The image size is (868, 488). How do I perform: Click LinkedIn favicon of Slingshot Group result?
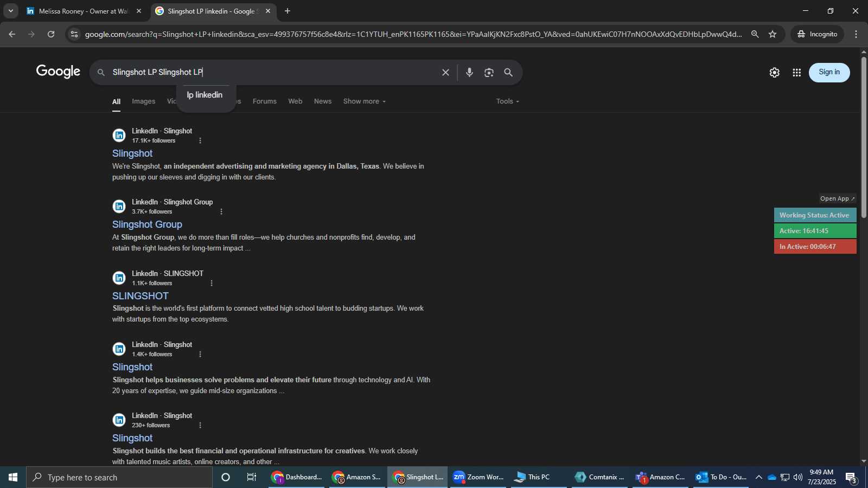click(x=119, y=206)
